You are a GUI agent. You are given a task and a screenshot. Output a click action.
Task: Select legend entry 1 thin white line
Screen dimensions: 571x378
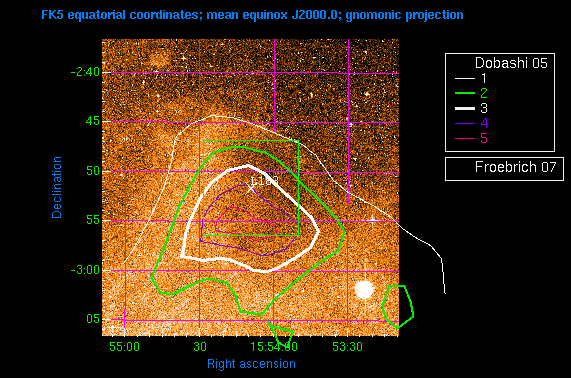click(465, 78)
